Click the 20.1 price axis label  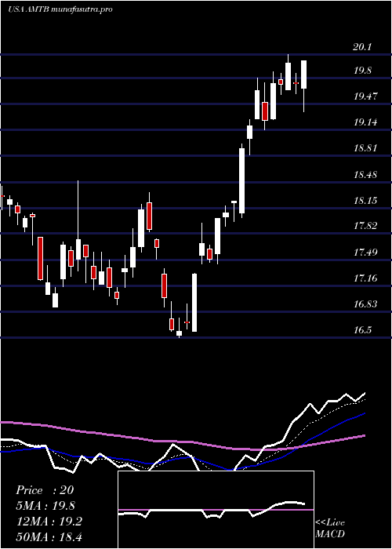(x=362, y=47)
